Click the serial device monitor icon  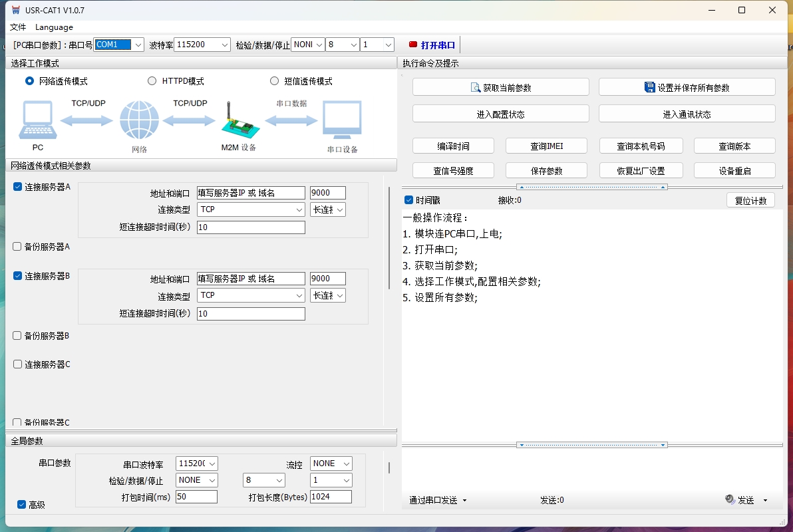coord(342,120)
